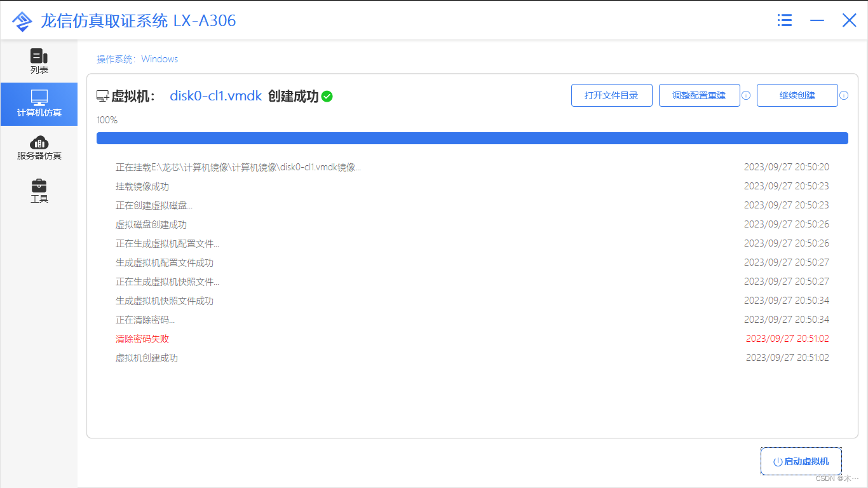Click info icon next to 继续创建
The height and width of the screenshot is (488, 868).
point(844,96)
